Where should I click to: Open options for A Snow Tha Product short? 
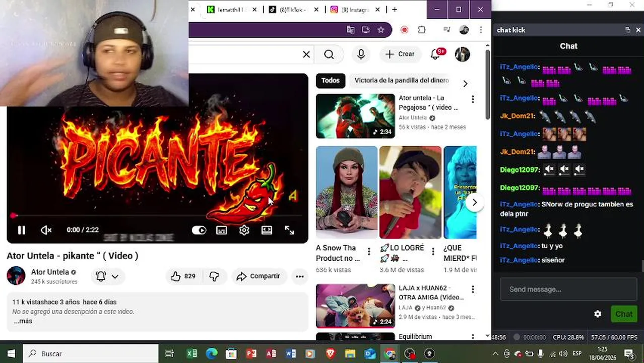click(369, 252)
